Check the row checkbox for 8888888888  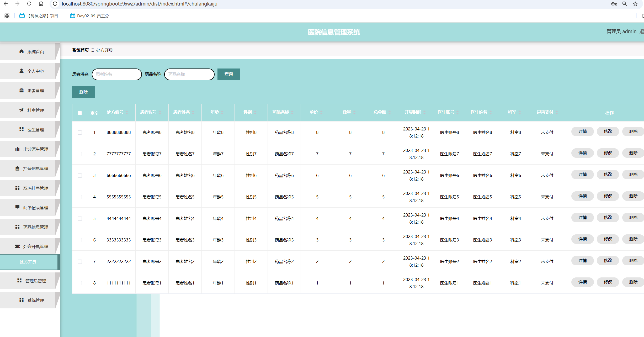[x=80, y=133]
